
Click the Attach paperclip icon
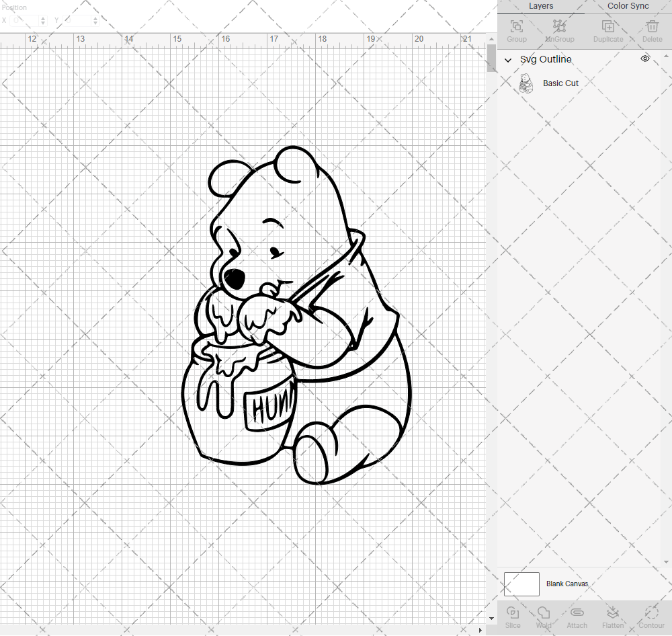577,614
